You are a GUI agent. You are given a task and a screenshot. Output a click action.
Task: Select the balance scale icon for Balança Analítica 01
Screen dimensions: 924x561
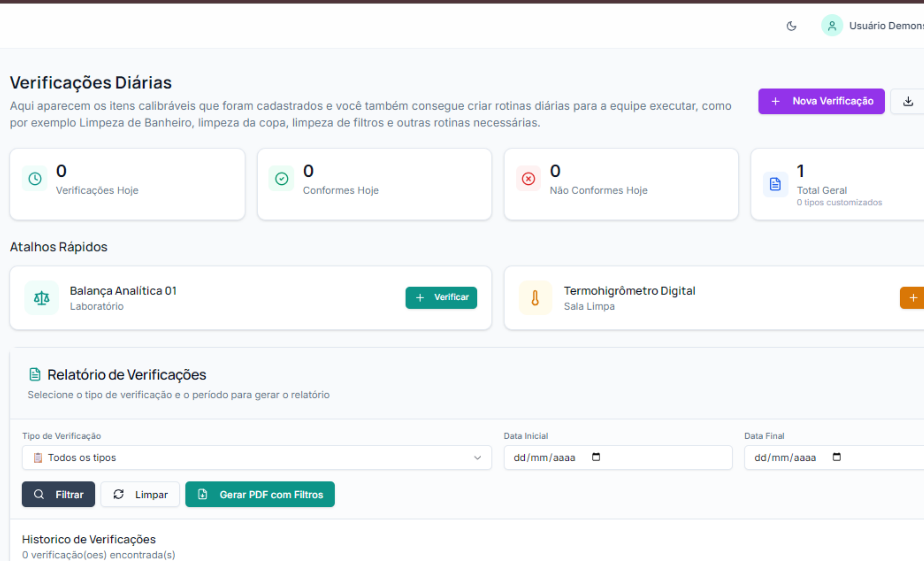click(41, 298)
